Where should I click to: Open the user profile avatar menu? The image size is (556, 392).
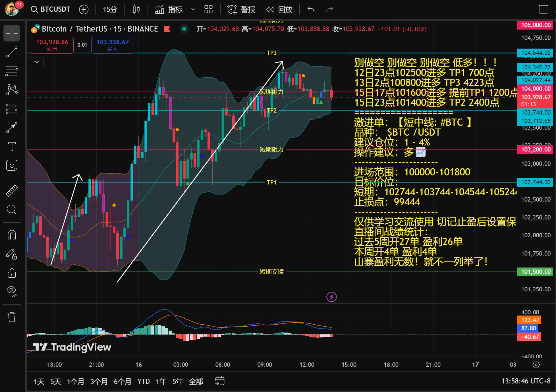[x=12, y=9]
